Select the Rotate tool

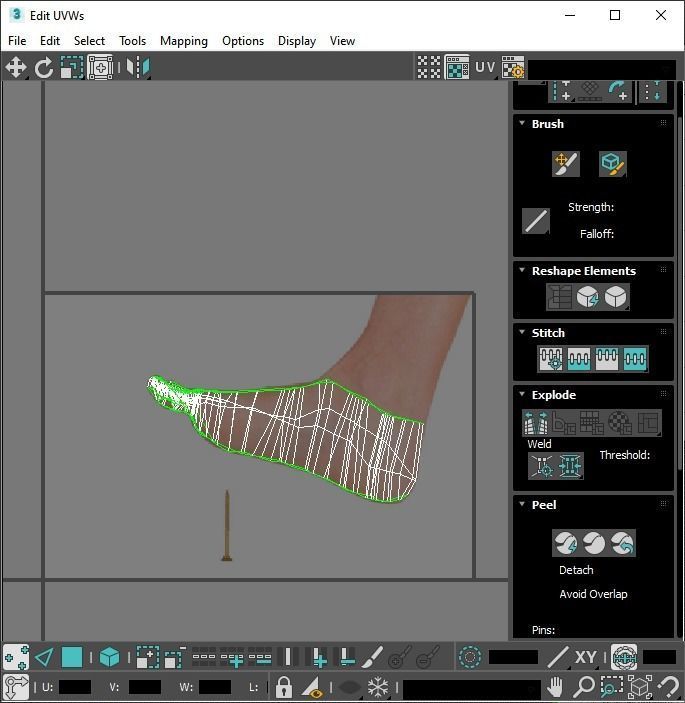43,67
